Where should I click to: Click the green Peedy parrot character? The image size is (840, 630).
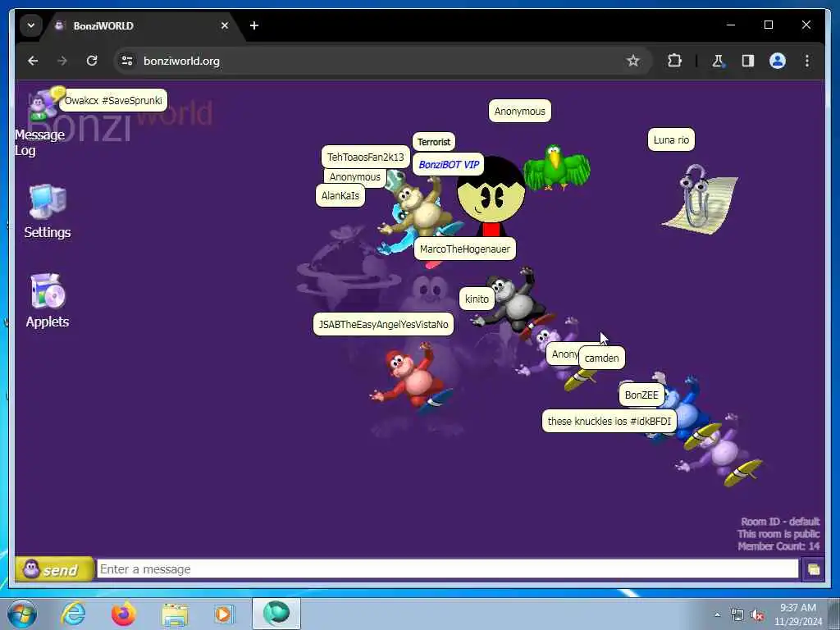point(556,168)
